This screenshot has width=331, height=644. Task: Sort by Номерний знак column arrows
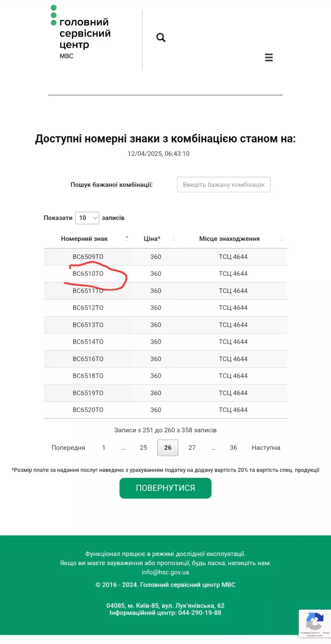coord(127,239)
